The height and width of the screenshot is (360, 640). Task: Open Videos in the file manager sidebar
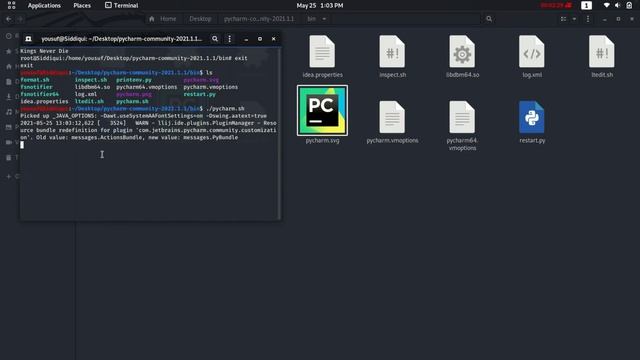pyautogui.click(x=9, y=142)
